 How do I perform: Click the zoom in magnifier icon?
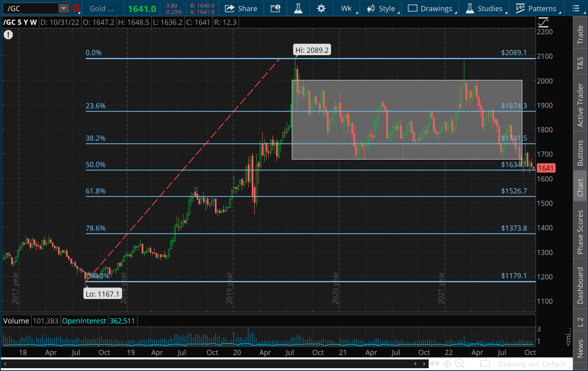[x=460, y=363]
